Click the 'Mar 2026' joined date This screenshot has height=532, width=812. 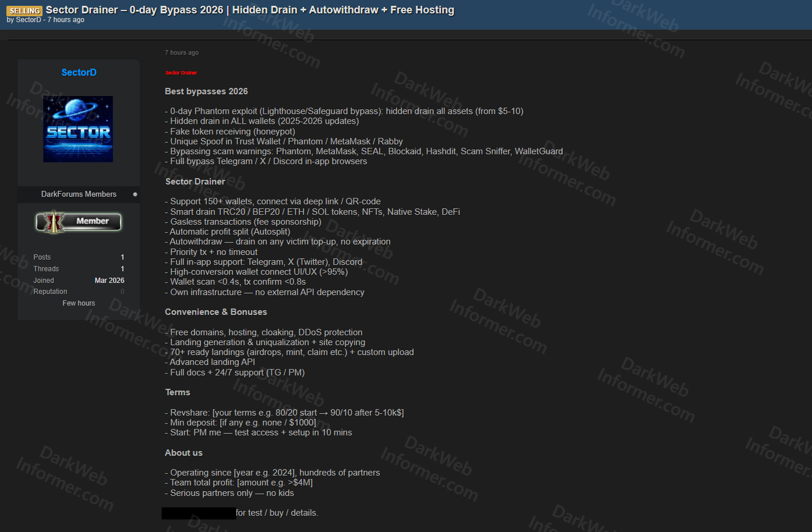[x=110, y=281]
